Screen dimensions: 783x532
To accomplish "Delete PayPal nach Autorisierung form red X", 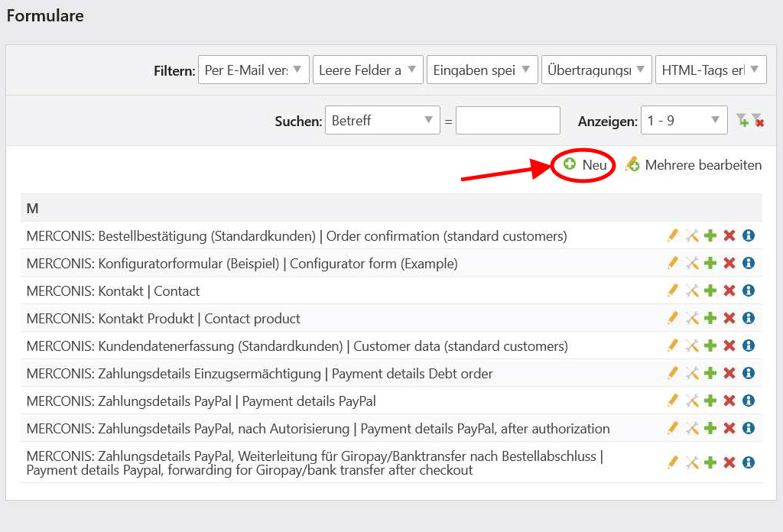I will [729, 428].
